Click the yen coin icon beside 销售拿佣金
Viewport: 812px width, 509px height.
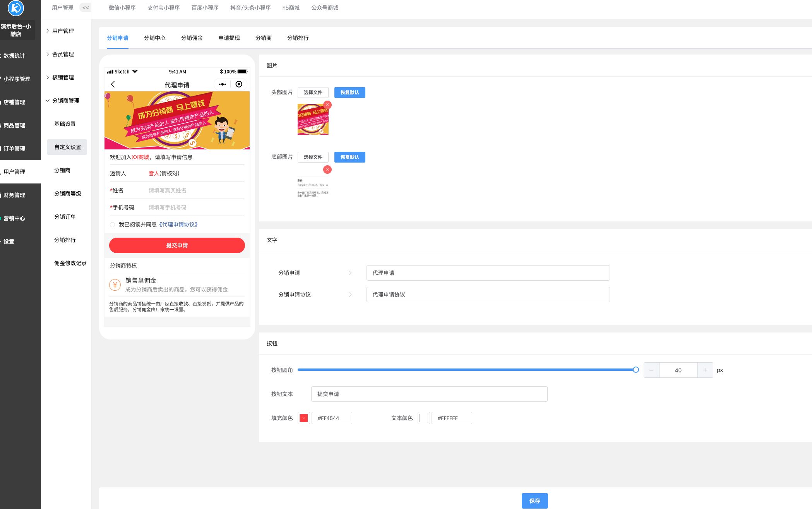[x=115, y=285]
